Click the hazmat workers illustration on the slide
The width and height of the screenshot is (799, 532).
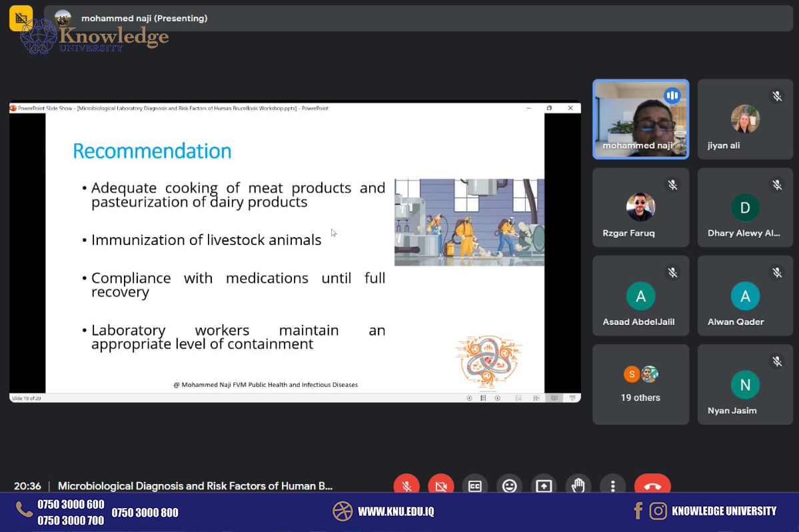(x=469, y=222)
